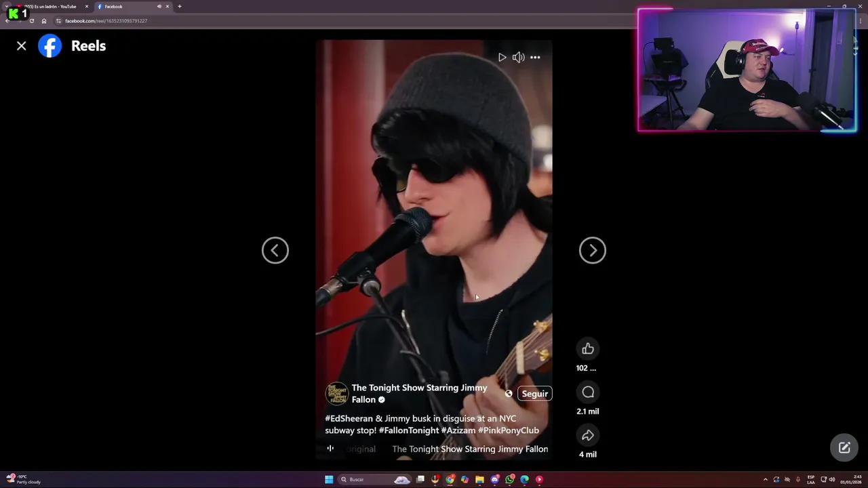The image size is (868, 488).
Task: Open the #Azizam hashtag
Action: coord(458,430)
